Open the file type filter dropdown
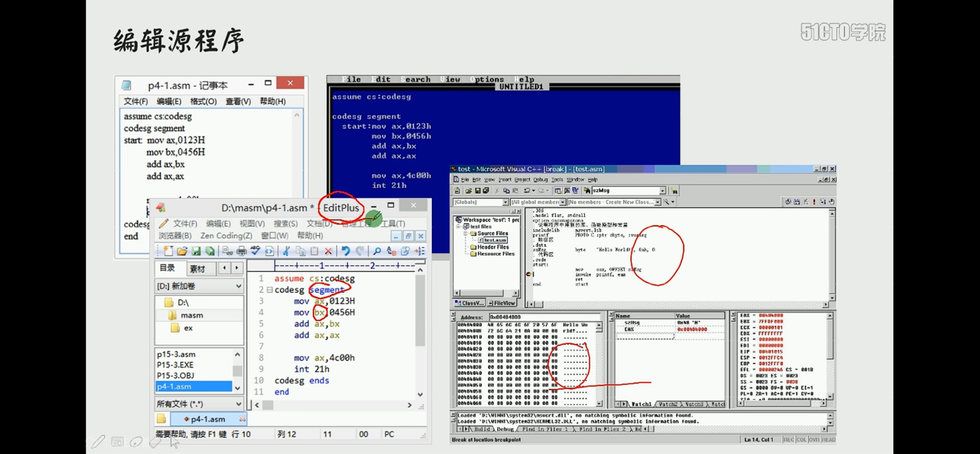 point(238,404)
